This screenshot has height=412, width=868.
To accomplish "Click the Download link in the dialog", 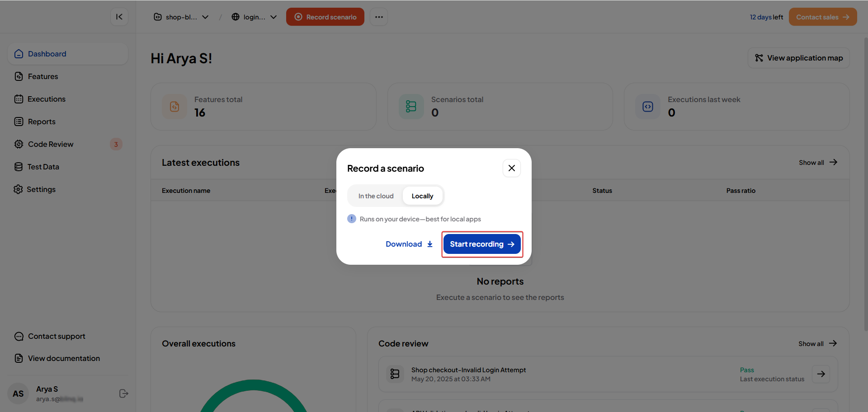I will [x=409, y=244].
